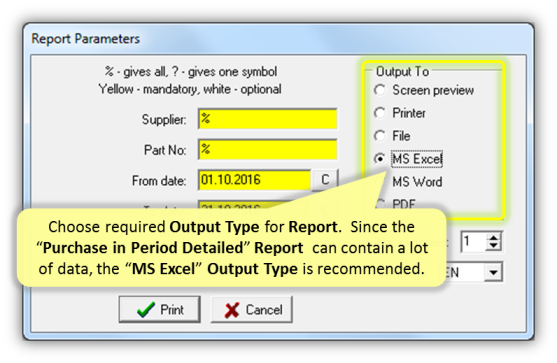Screen dimensions: 557x363
Task: Decrease copies with the down arrow
Action: [x=493, y=246]
